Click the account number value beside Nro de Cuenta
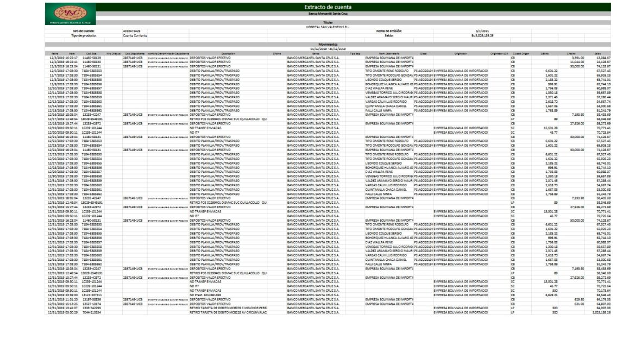641x364 pixels. [131, 31]
